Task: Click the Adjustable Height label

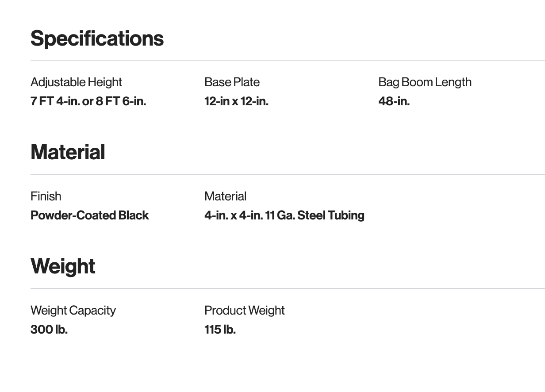Action: point(76,82)
